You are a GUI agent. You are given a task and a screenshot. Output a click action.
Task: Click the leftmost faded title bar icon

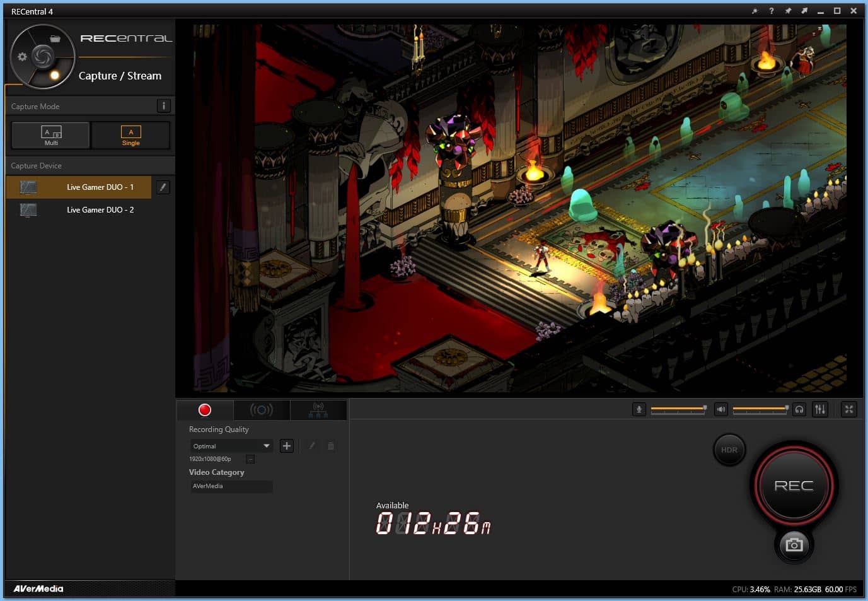[x=755, y=11]
